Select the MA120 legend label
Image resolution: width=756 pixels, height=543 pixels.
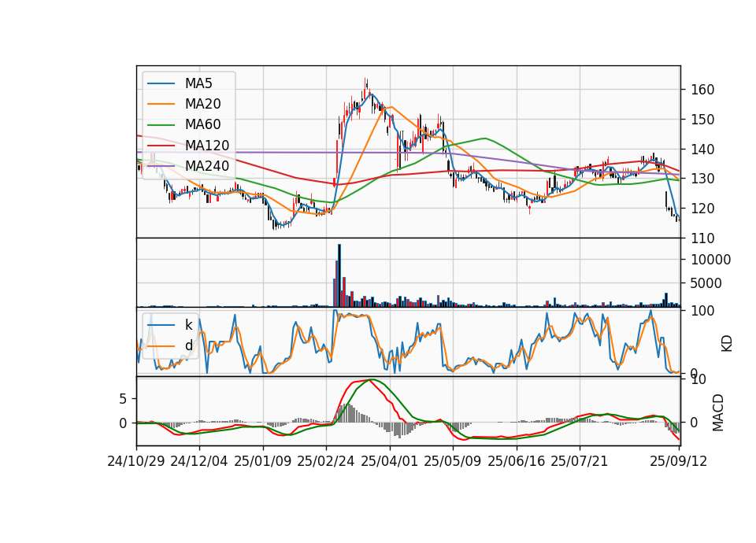pyautogui.click(x=207, y=146)
